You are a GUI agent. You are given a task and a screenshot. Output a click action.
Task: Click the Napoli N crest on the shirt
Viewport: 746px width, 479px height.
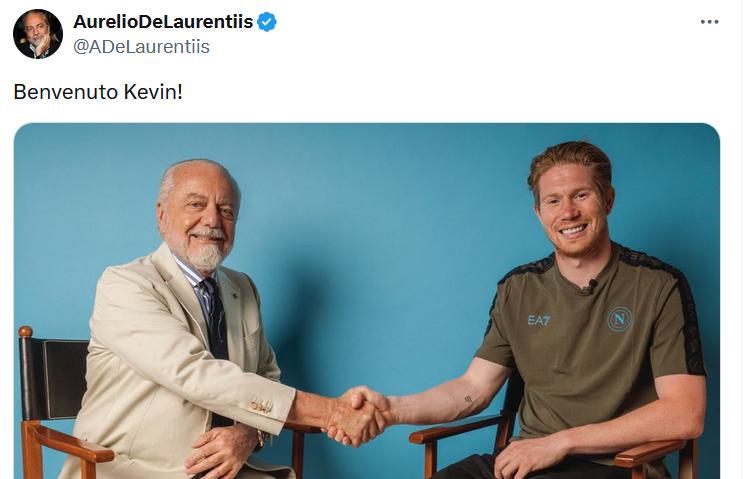click(619, 319)
